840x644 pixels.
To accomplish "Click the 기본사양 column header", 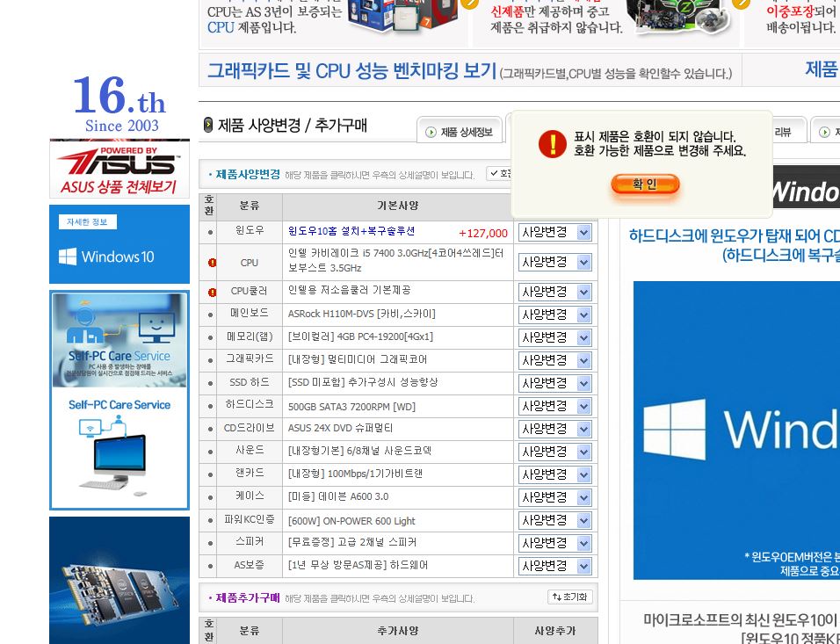I will coord(397,206).
